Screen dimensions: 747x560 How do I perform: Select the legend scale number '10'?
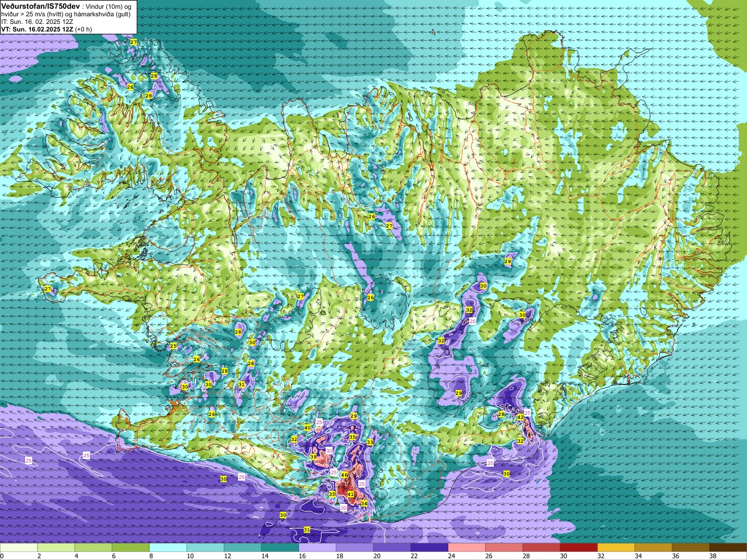point(190,556)
